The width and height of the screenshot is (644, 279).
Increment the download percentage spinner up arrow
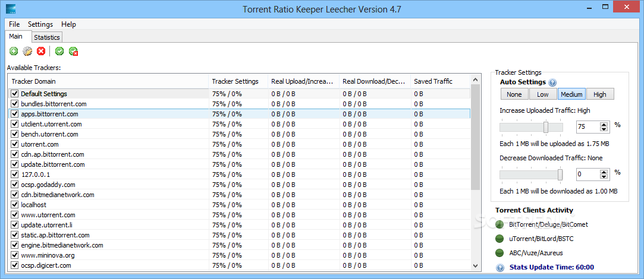click(604, 172)
